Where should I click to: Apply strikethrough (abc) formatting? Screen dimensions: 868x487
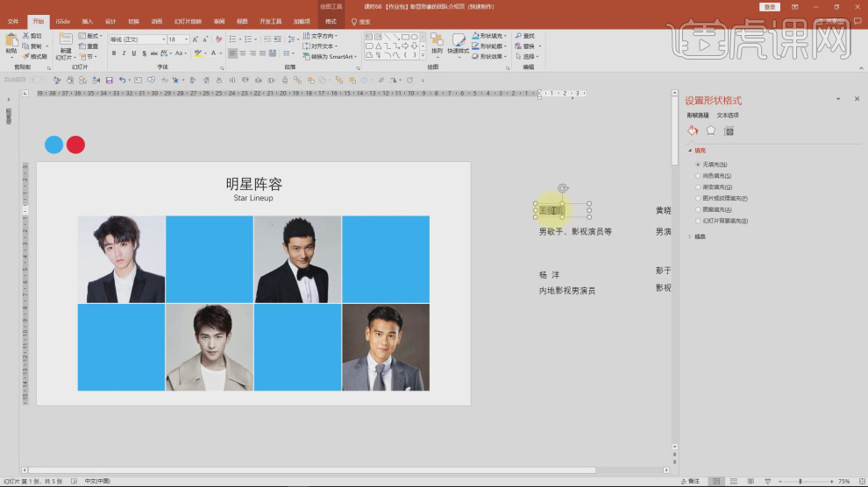pyautogui.click(x=154, y=53)
